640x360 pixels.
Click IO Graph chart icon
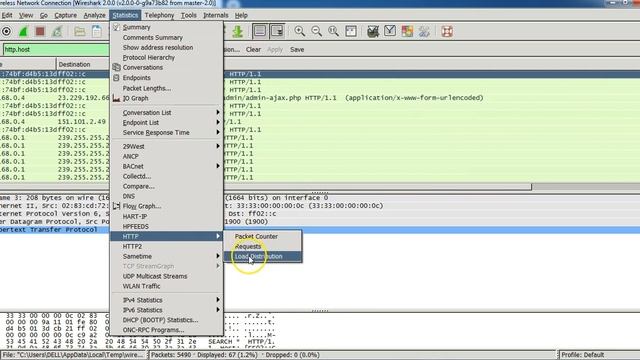(x=116, y=98)
